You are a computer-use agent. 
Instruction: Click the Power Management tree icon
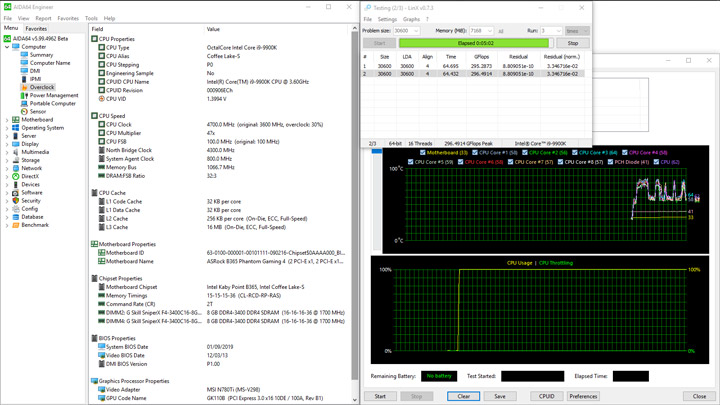point(24,96)
